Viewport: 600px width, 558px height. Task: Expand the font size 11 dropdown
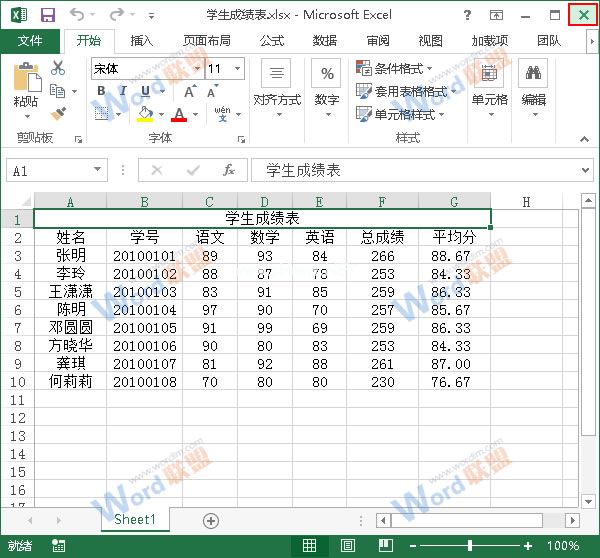pyautogui.click(x=237, y=69)
